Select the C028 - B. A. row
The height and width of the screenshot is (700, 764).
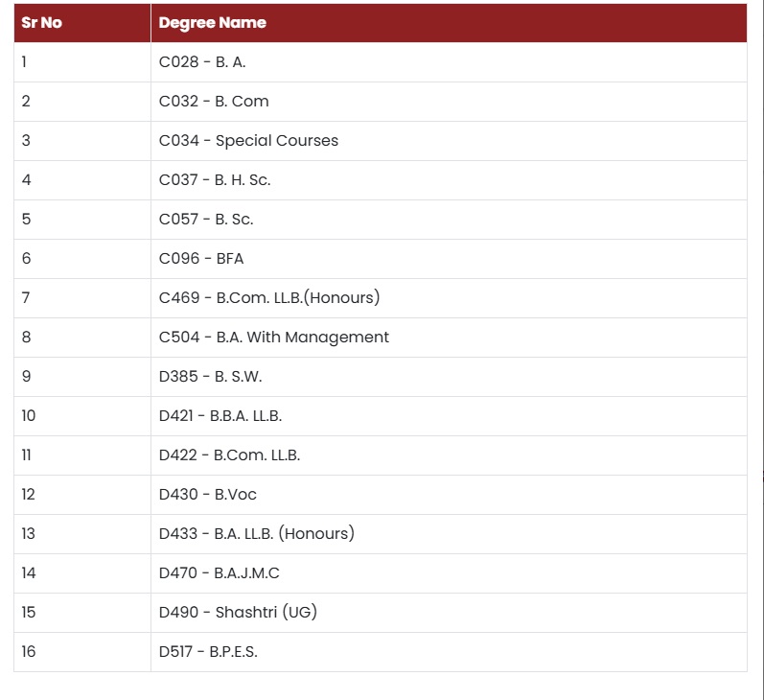(381, 62)
